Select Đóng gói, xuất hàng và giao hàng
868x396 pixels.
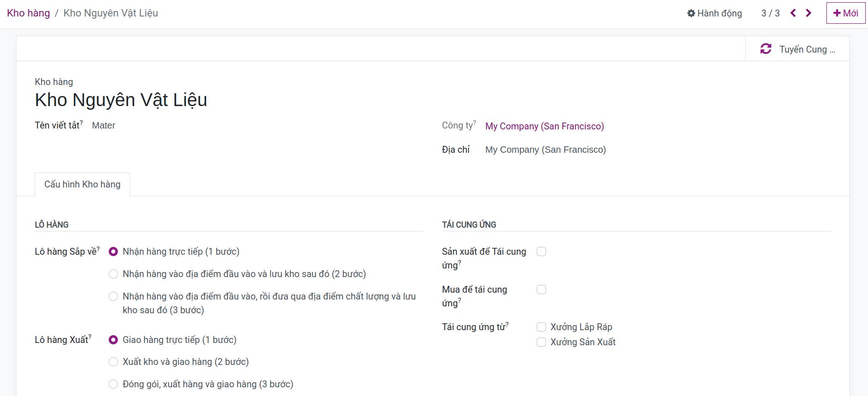point(113,384)
